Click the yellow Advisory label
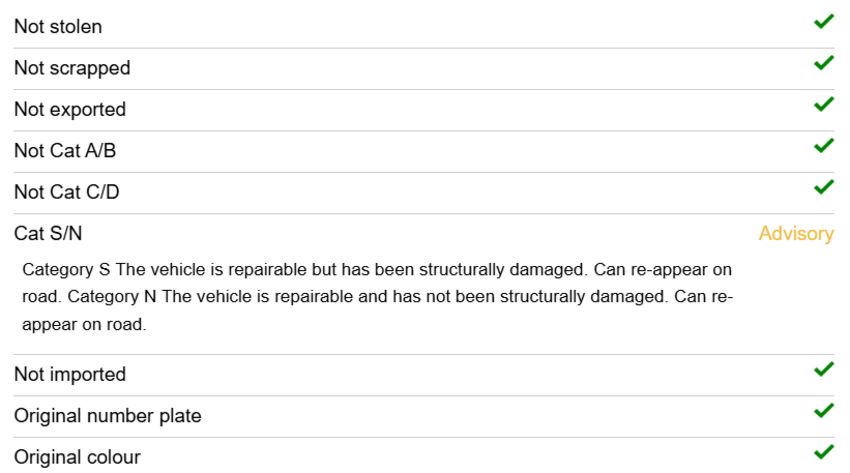The image size is (850, 473). pos(796,234)
